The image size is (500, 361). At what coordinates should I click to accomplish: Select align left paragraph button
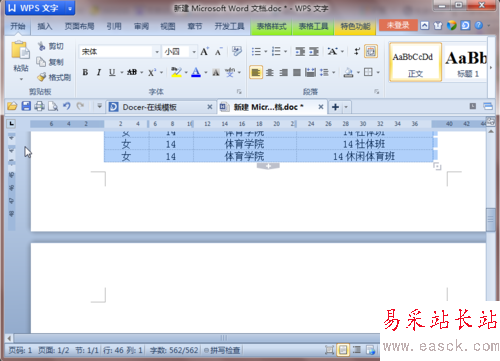click(256, 72)
